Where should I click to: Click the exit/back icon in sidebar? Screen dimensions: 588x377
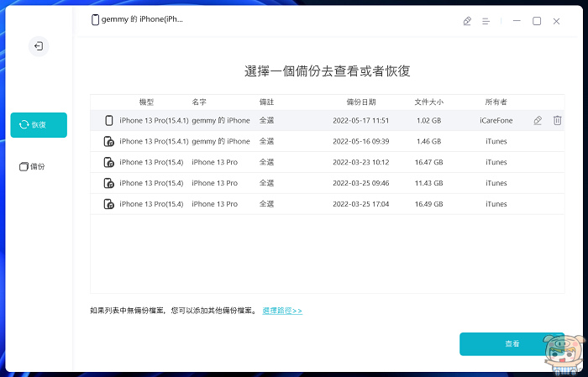pyautogui.click(x=39, y=46)
